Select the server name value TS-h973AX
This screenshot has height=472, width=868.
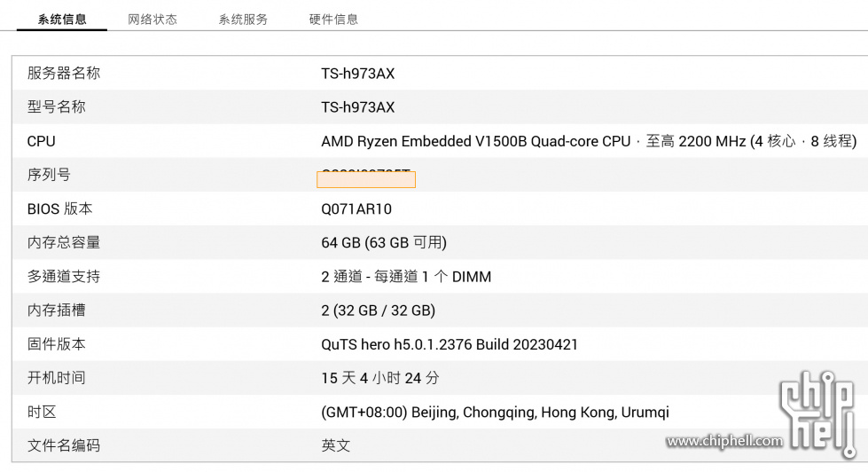tap(357, 74)
